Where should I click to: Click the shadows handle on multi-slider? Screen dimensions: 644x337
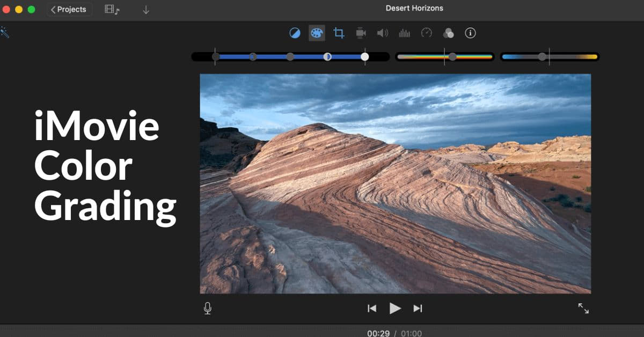(x=216, y=56)
